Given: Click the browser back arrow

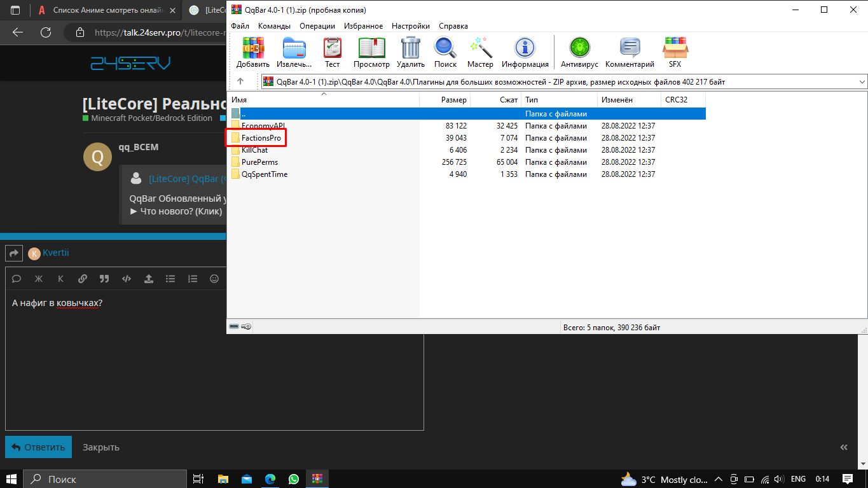Looking at the screenshot, I should [18, 32].
